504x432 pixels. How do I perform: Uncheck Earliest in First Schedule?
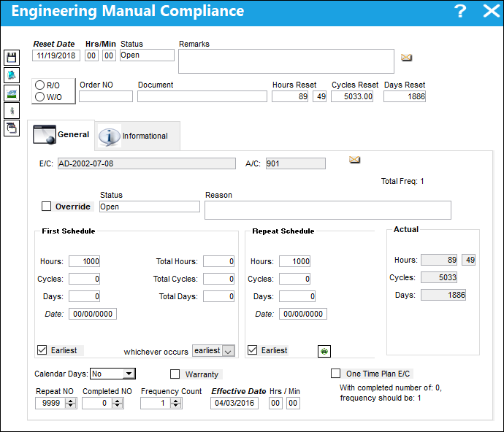pyautogui.click(x=42, y=350)
